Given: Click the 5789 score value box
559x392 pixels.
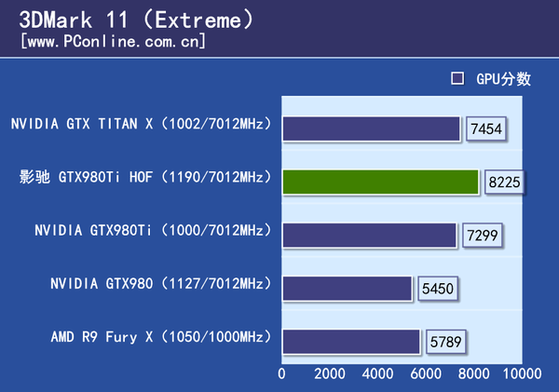Looking at the screenshot, I should [x=445, y=342].
